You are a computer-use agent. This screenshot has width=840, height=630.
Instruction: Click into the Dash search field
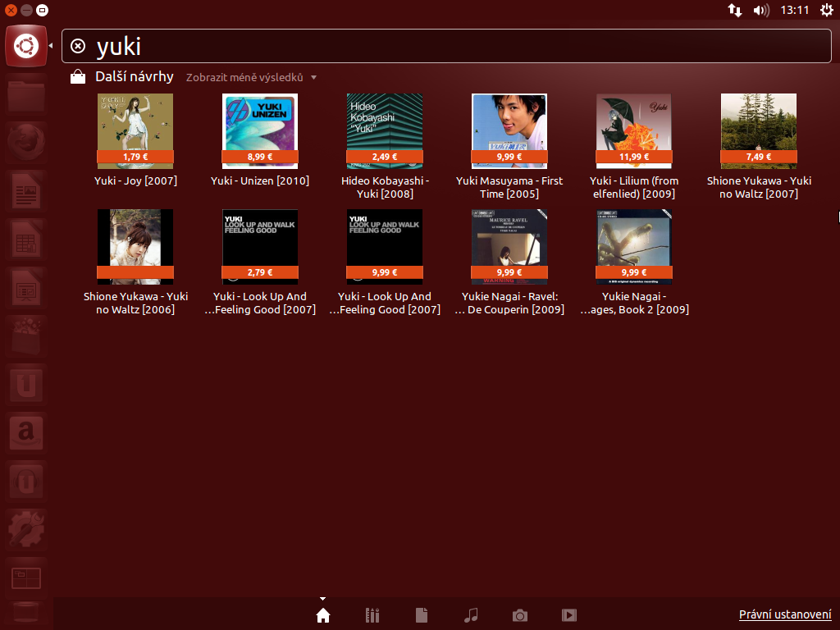tap(446, 46)
